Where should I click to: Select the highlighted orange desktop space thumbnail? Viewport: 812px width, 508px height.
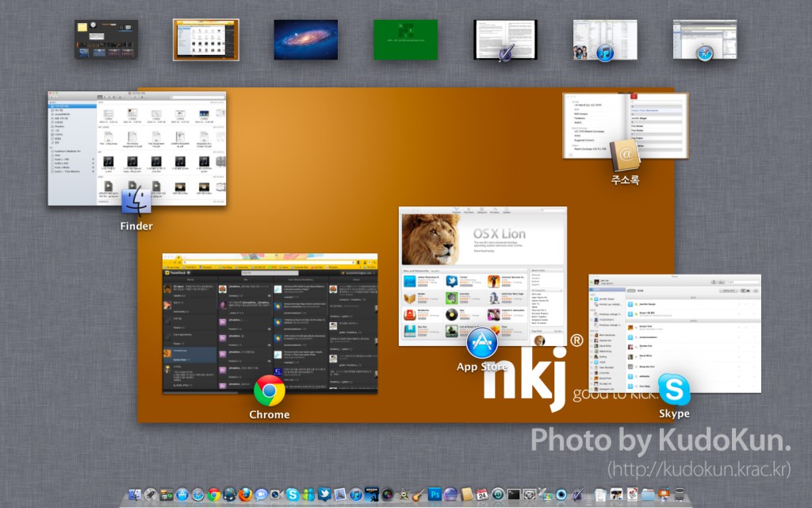coord(206,40)
